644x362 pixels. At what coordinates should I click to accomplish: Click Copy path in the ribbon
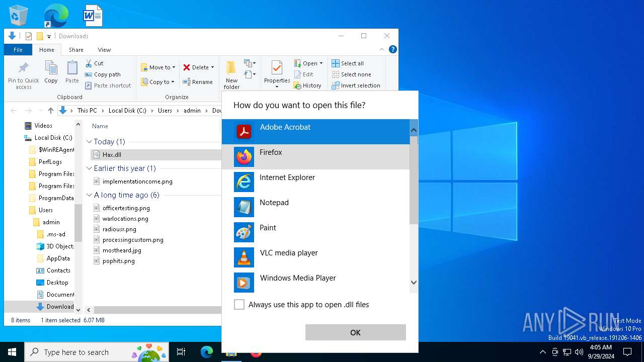[103, 74]
